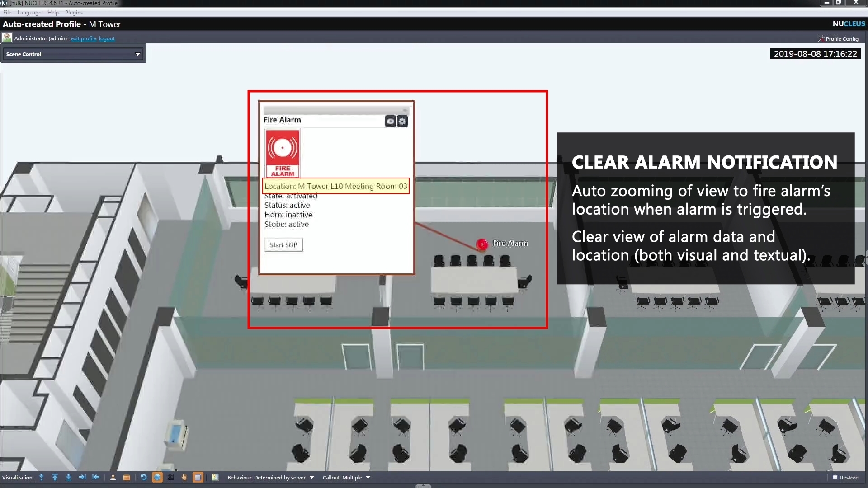Screen dimensions: 868x488
Task: Click the red Fire Alarm marker in scene
Action: click(x=482, y=244)
